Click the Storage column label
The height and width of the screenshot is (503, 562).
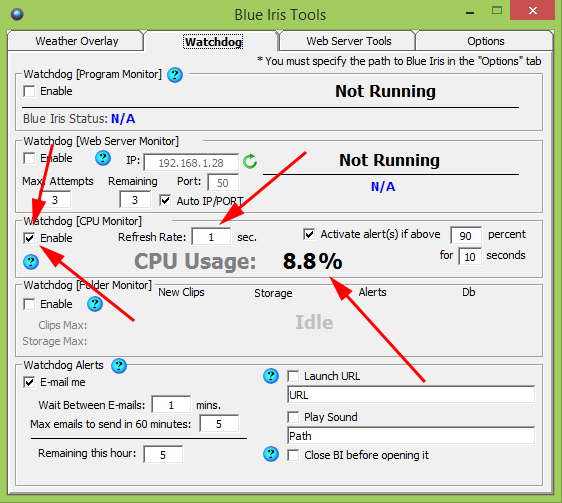(273, 293)
